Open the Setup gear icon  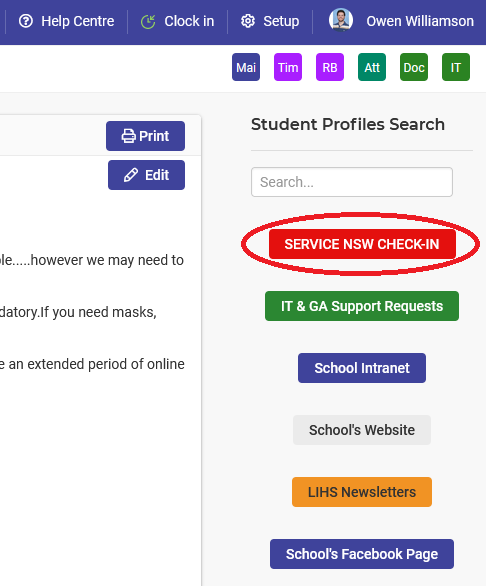(248, 21)
